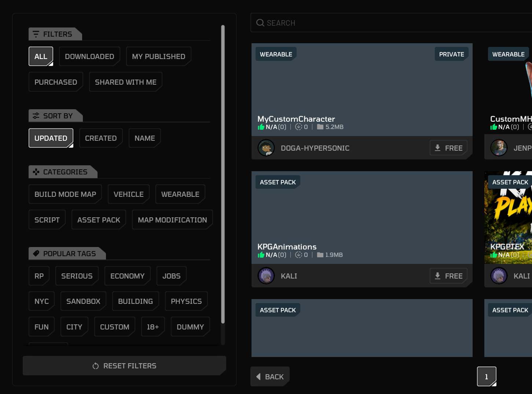The height and width of the screenshot is (394, 532).
Task: Select the ASSET PACK category
Action: (x=99, y=220)
